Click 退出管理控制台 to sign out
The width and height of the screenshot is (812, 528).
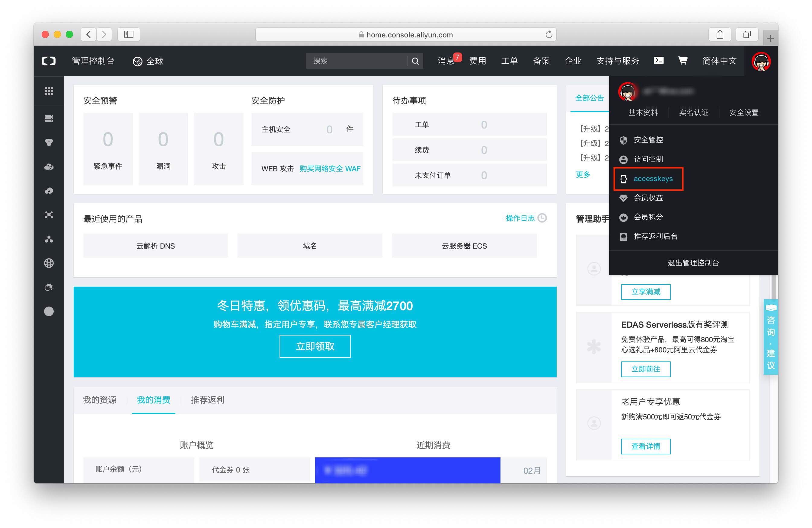[693, 263]
